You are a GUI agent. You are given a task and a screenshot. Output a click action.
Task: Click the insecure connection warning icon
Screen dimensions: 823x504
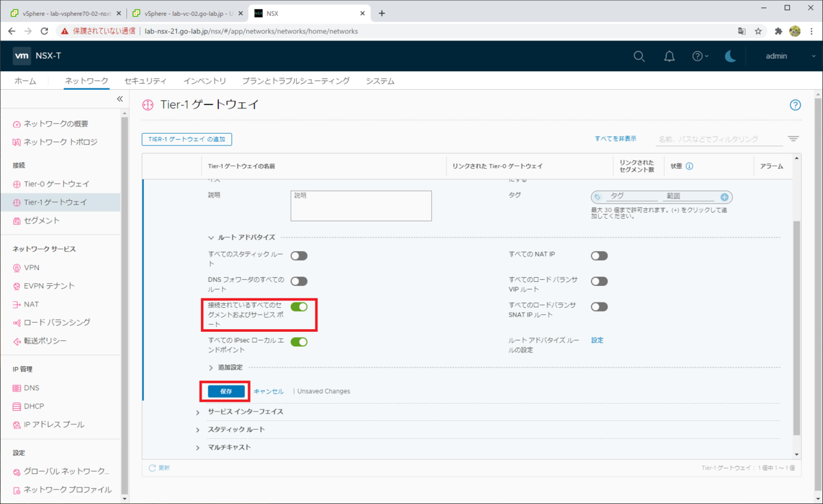click(64, 31)
